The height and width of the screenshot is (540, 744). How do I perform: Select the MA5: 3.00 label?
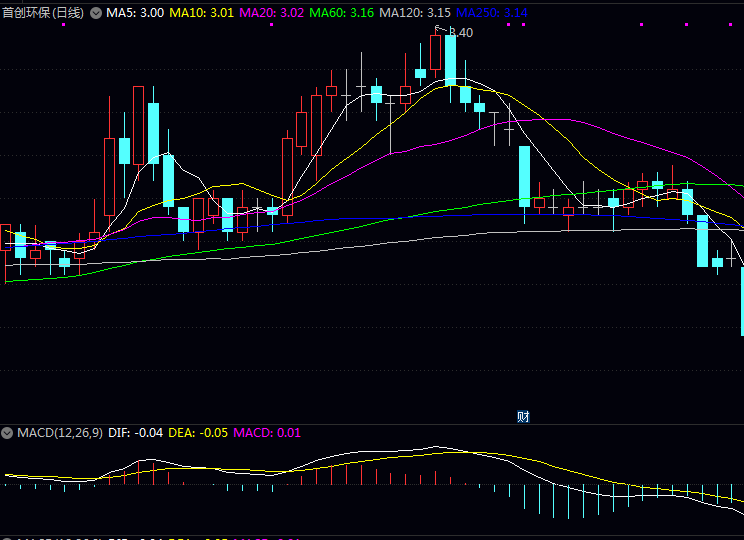click(135, 13)
